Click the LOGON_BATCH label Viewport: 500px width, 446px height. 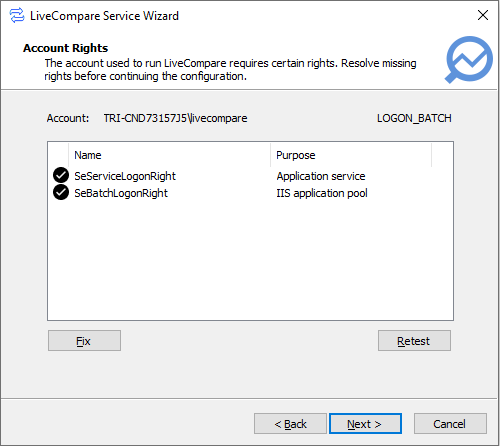(x=414, y=118)
